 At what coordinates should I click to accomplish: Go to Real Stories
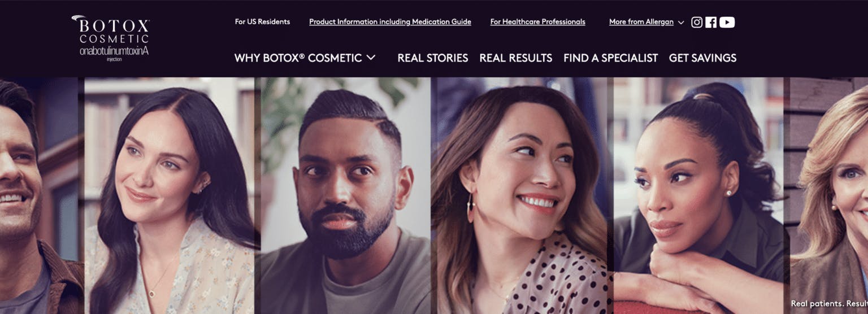[433, 58]
